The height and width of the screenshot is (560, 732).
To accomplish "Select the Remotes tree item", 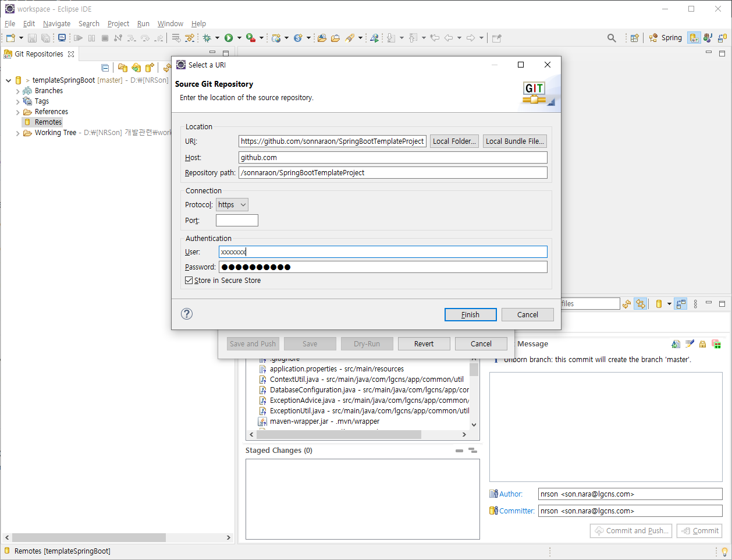I will 48,122.
